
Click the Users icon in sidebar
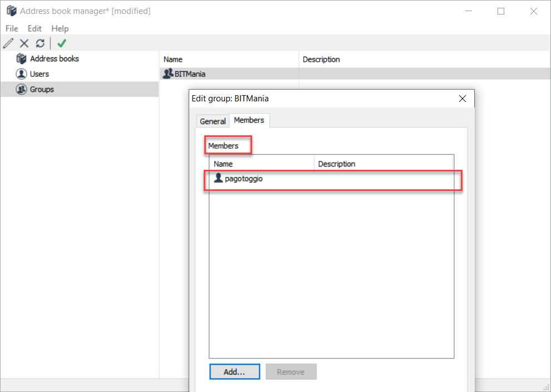tap(21, 74)
